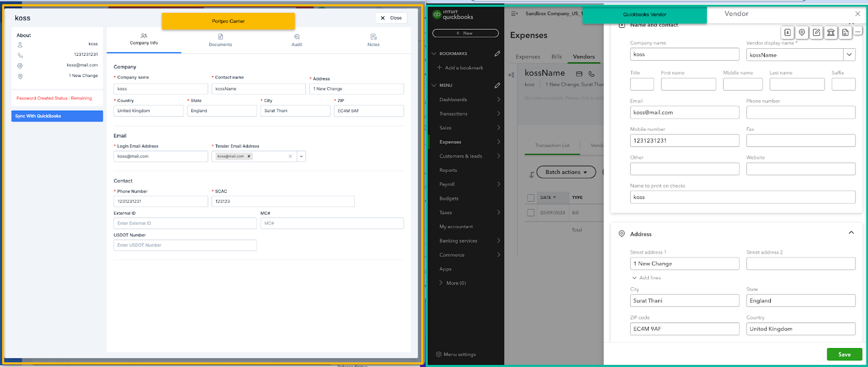Viewport: 868px width, 367px height.
Task: Click the phone icon beside kossName
Action: (591, 74)
